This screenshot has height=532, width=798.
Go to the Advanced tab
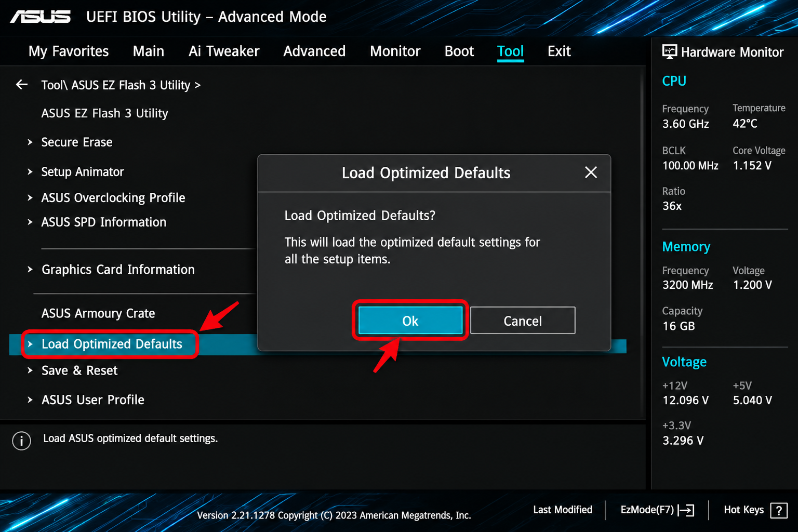pos(314,51)
